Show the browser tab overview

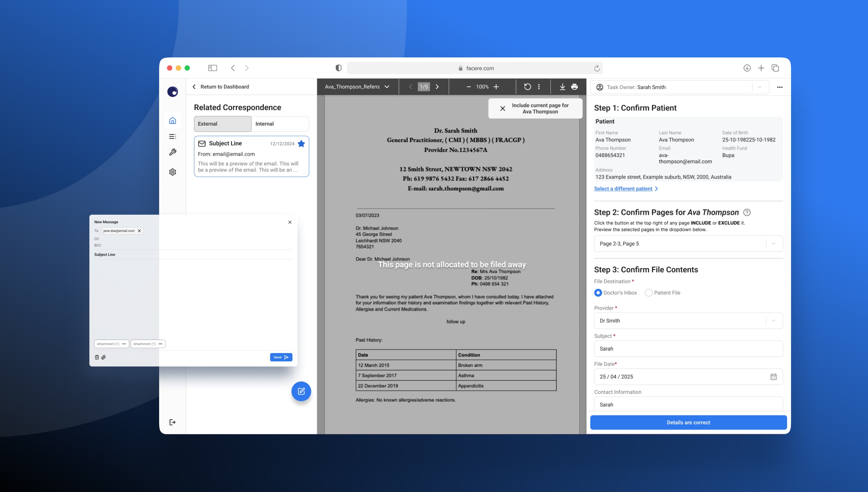click(x=775, y=68)
